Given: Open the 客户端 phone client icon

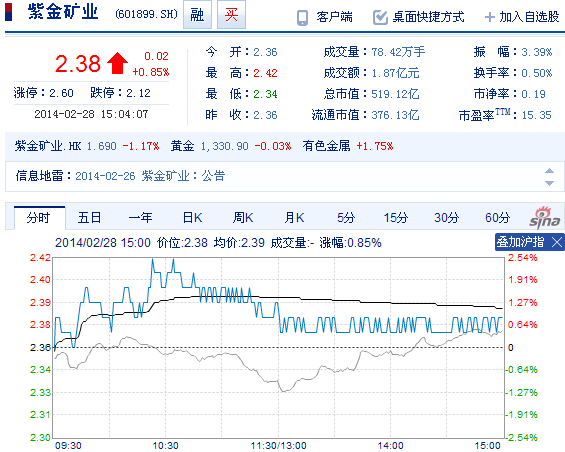Looking at the screenshot, I should pyautogui.click(x=302, y=18).
